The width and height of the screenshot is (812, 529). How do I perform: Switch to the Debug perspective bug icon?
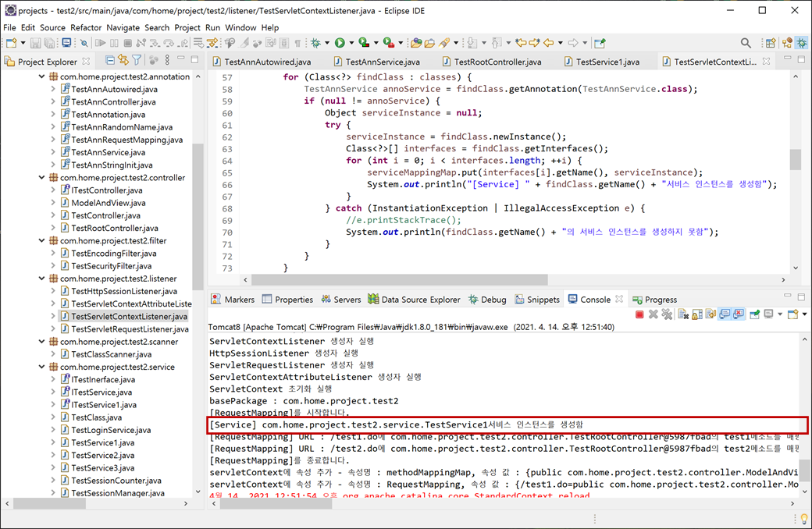point(802,43)
